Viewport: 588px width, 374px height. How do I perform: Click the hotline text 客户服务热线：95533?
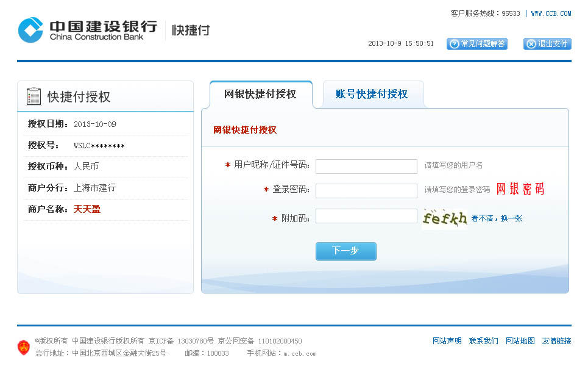(x=485, y=13)
